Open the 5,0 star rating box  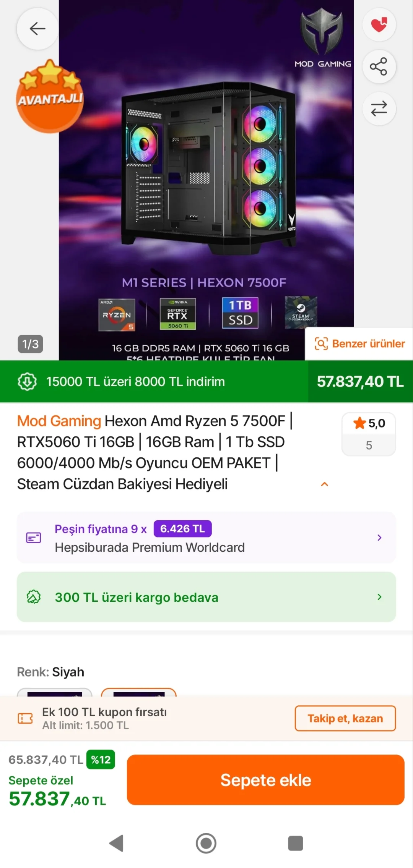pyautogui.click(x=369, y=434)
